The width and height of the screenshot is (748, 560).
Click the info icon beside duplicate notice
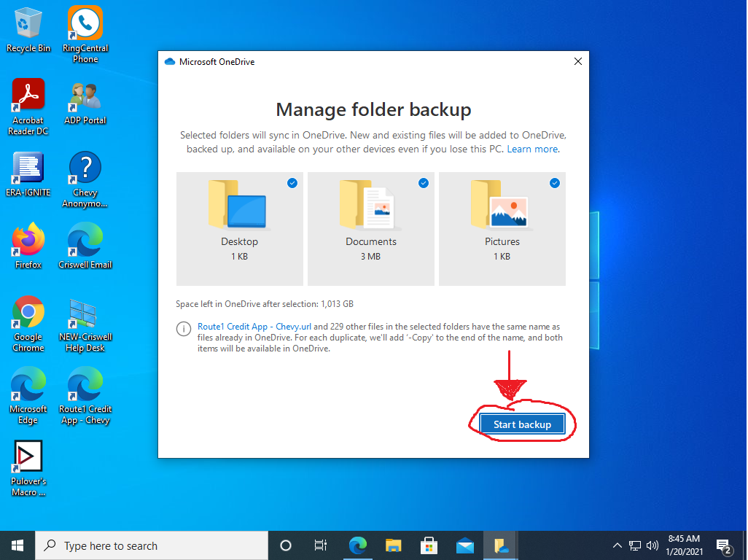[184, 329]
